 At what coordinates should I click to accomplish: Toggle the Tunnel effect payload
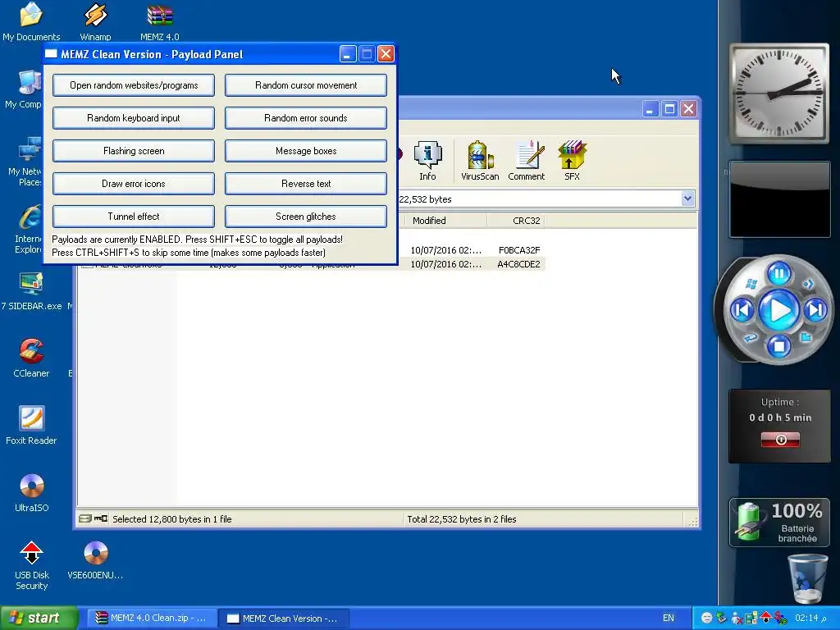[134, 217]
